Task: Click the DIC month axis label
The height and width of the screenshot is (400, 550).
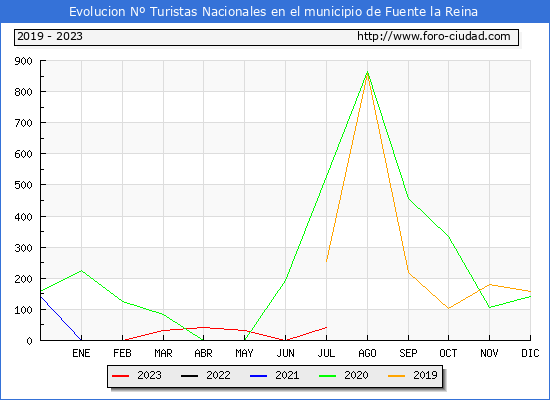Action: coord(530,353)
